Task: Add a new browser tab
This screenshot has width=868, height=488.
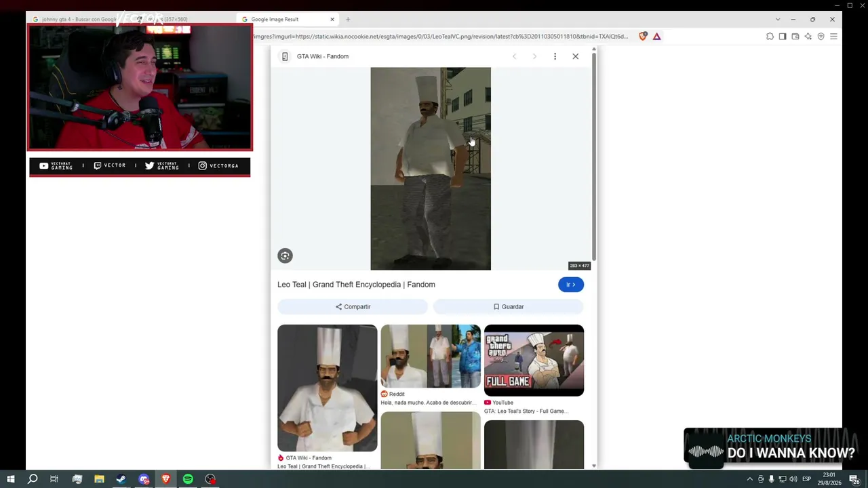Action: pyautogui.click(x=348, y=19)
